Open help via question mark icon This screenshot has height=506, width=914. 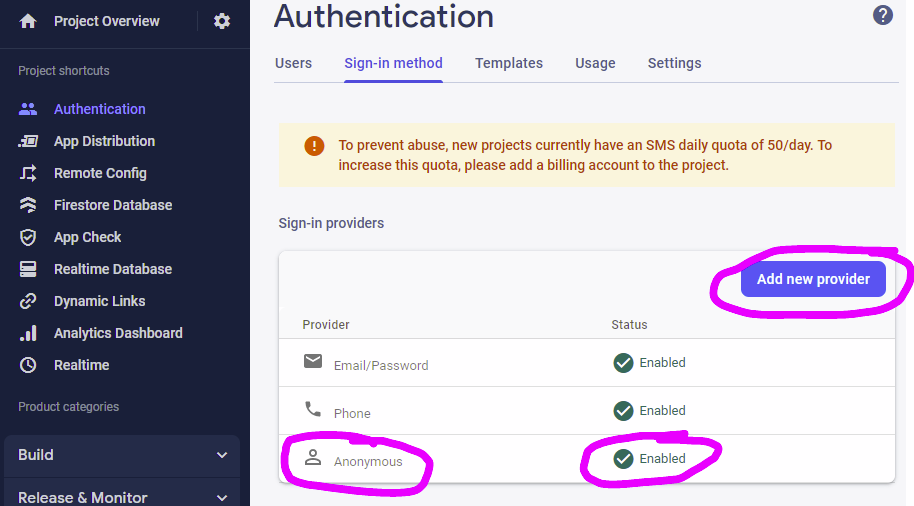(x=883, y=15)
